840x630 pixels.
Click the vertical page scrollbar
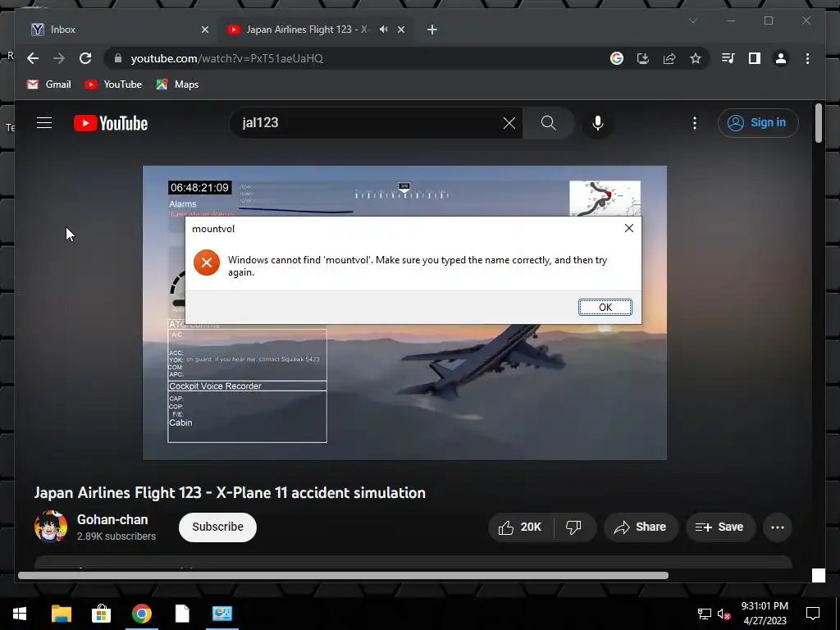pyautogui.click(x=818, y=123)
